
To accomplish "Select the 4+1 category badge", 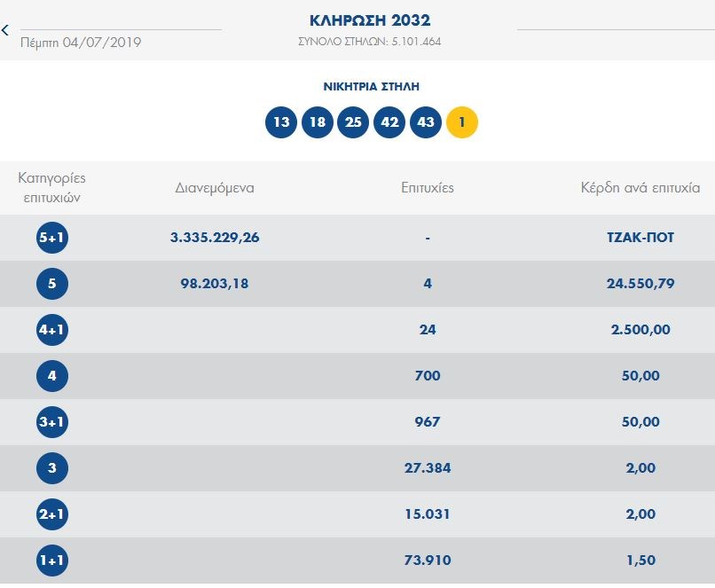I will (52, 330).
